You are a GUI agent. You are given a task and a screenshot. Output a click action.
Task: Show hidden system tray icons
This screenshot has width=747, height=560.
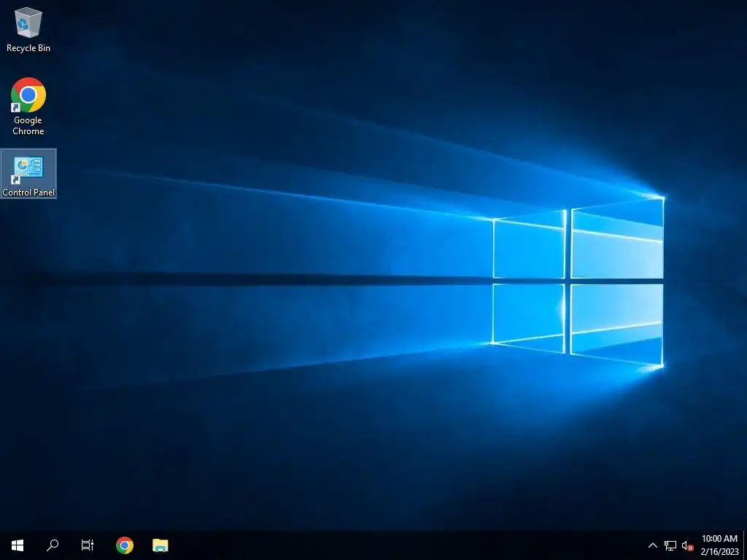point(653,545)
